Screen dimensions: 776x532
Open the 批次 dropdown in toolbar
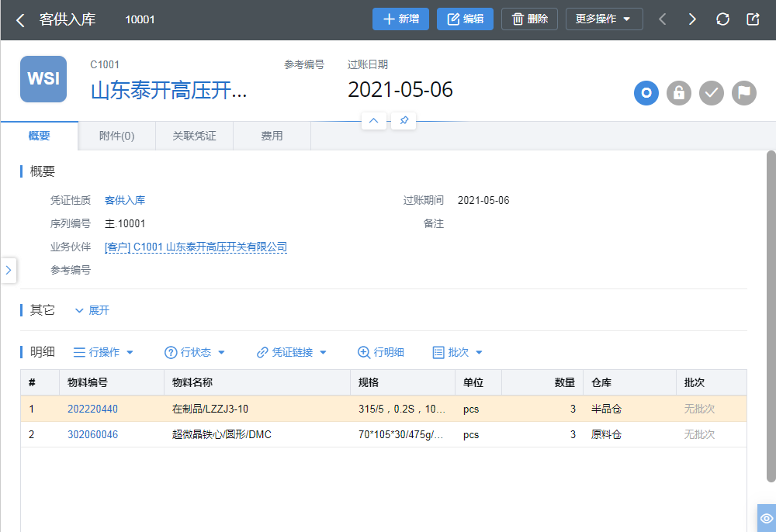click(x=457, y=352)
